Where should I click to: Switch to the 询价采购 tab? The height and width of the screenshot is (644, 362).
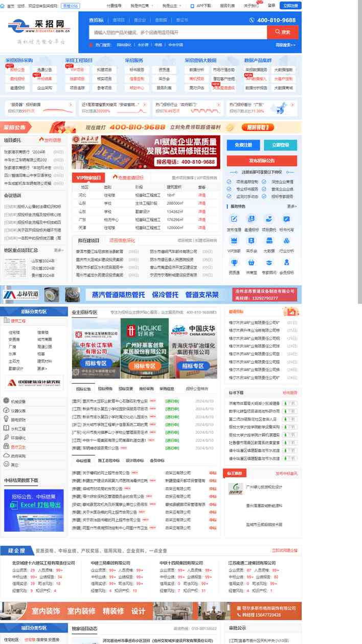tap(146, 389)
